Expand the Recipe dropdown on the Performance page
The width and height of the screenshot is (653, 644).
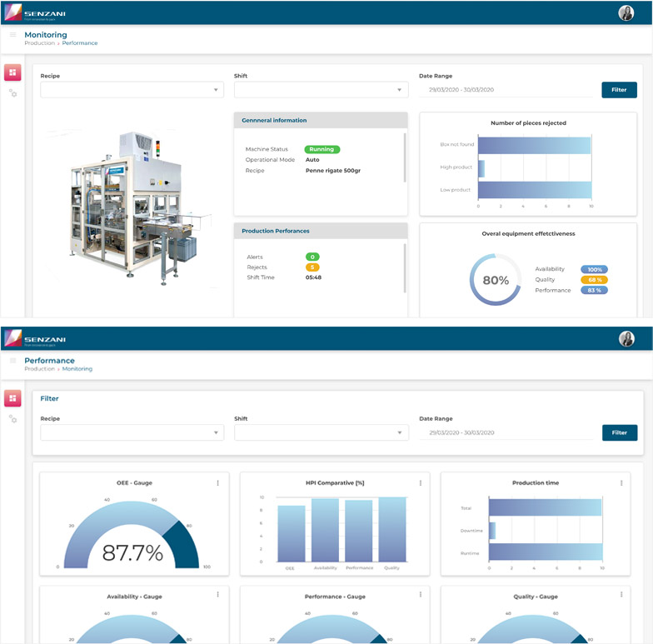(132, 432)
